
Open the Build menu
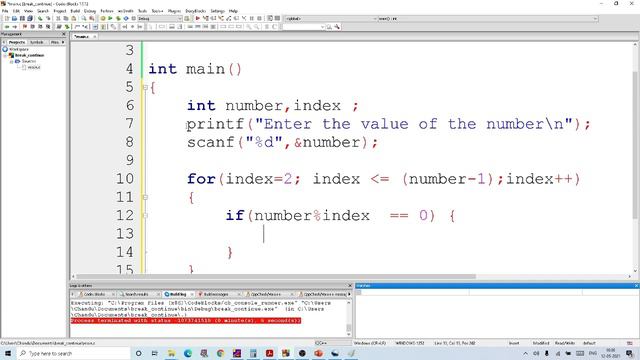click(x=75, y=11)
